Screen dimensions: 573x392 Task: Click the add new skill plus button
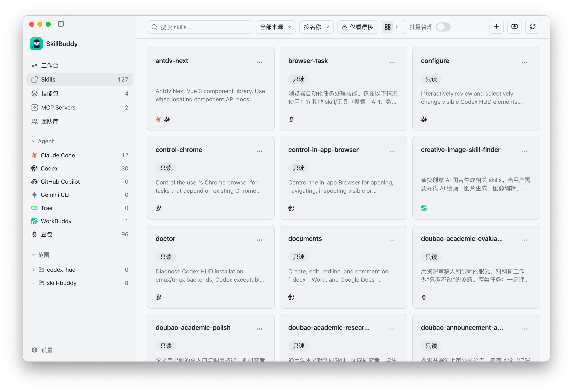[496, 26]
